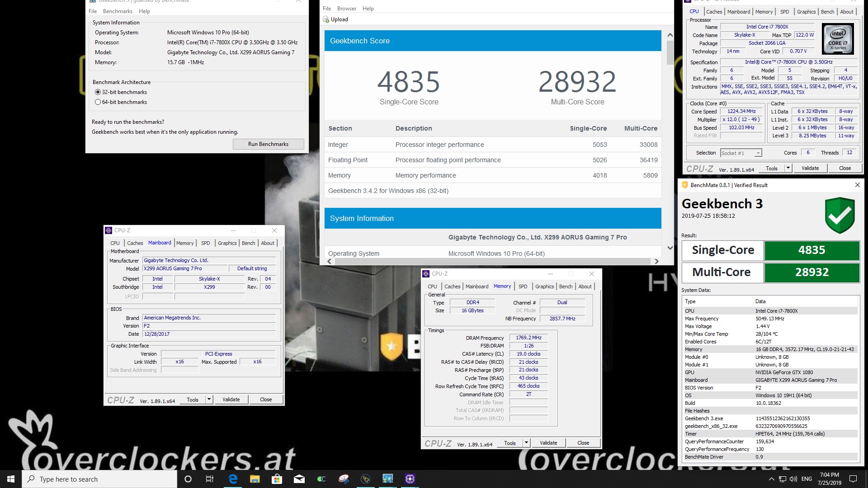Click Close button in CPU-Z Mainboard window

click(266, 399)
